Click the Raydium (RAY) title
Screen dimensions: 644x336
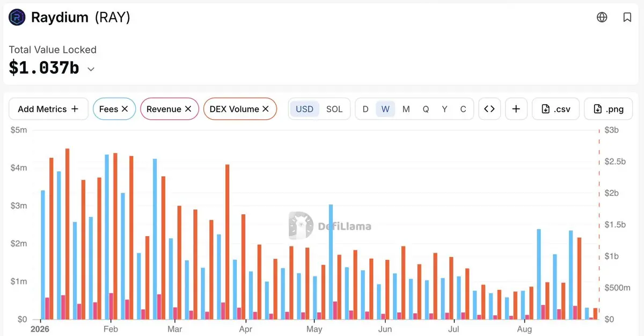point(80,17)
